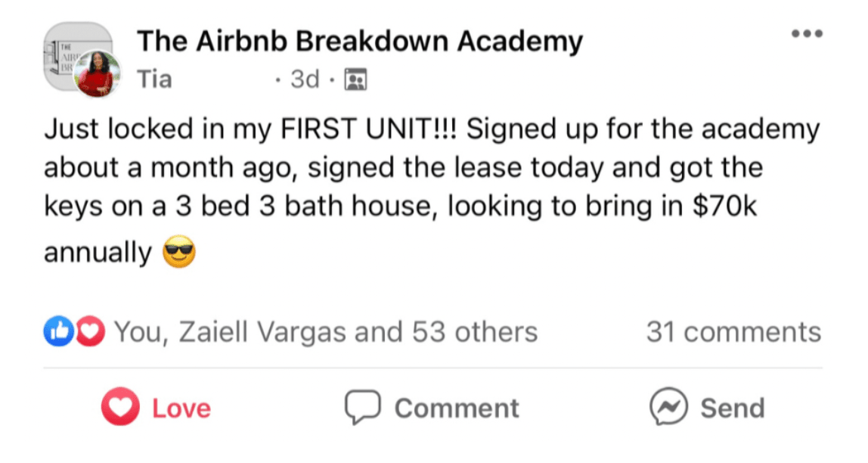Click the Love button label
The height and width of the screenshot is (463, 868).
coord(181,409)
